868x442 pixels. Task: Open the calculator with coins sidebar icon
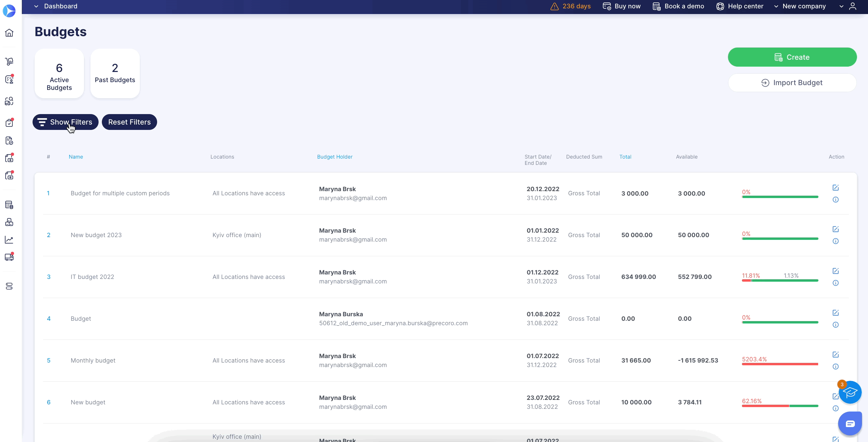pyautogui.click(x=9, y=205)
